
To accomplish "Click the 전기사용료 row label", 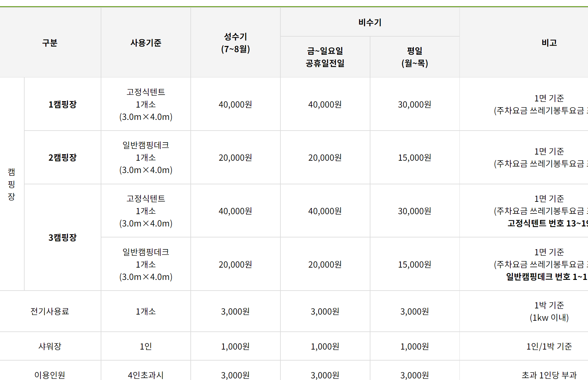I will 50,311.
